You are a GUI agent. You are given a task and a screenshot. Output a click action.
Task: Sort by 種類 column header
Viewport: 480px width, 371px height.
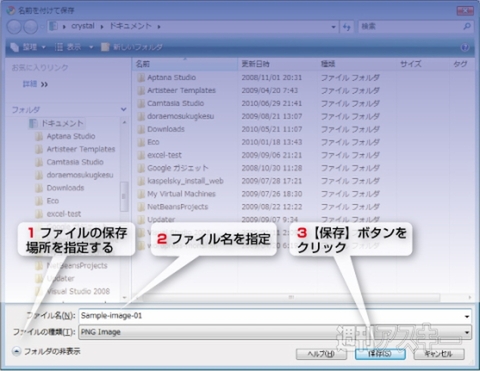(357, 64)
